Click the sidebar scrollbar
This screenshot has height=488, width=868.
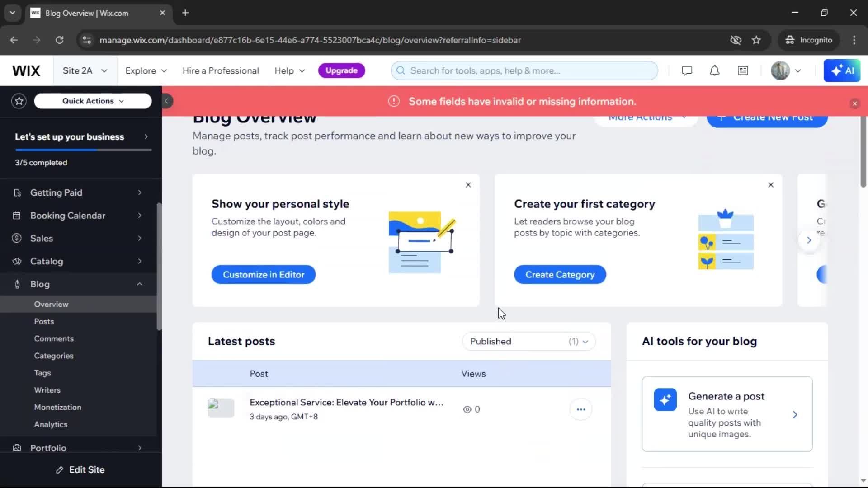point(159,267)
